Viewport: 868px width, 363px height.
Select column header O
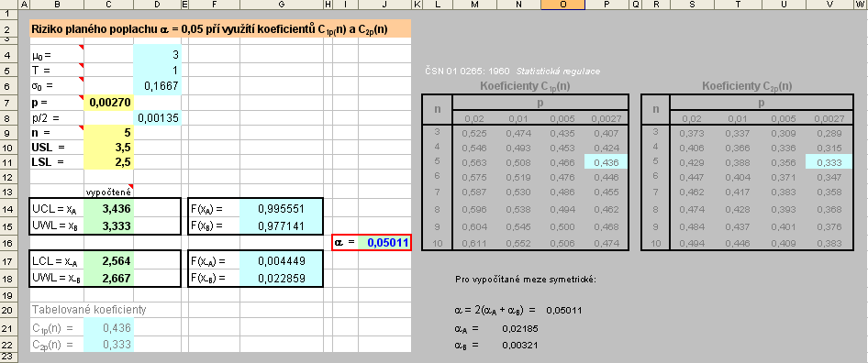click(x=563, y=5)
